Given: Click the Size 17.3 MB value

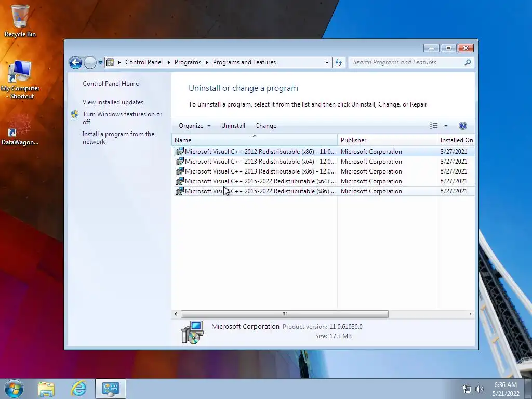Looking at the screenshot, I should pyautogui.click(x=340, y=336).
